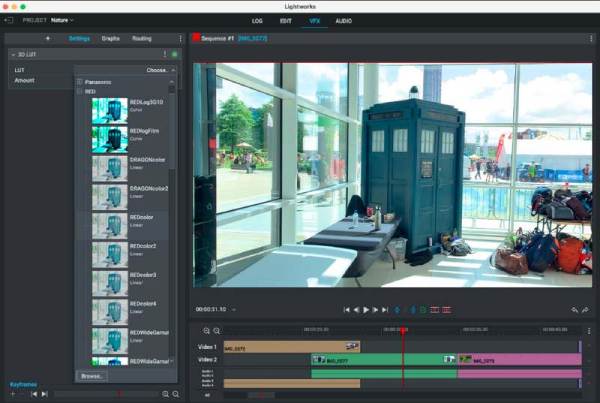Open the Nature project name dropdown
Screen dimensions: 600x403
62,20
